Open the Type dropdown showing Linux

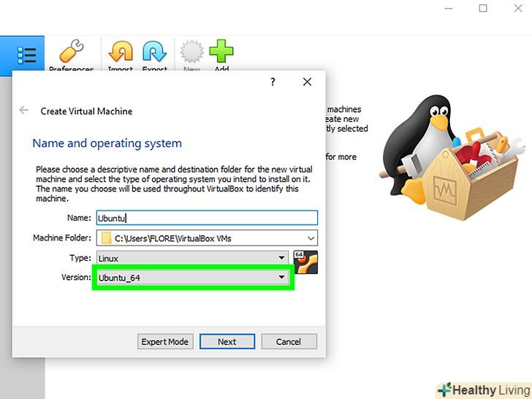(x=192, y=258)
